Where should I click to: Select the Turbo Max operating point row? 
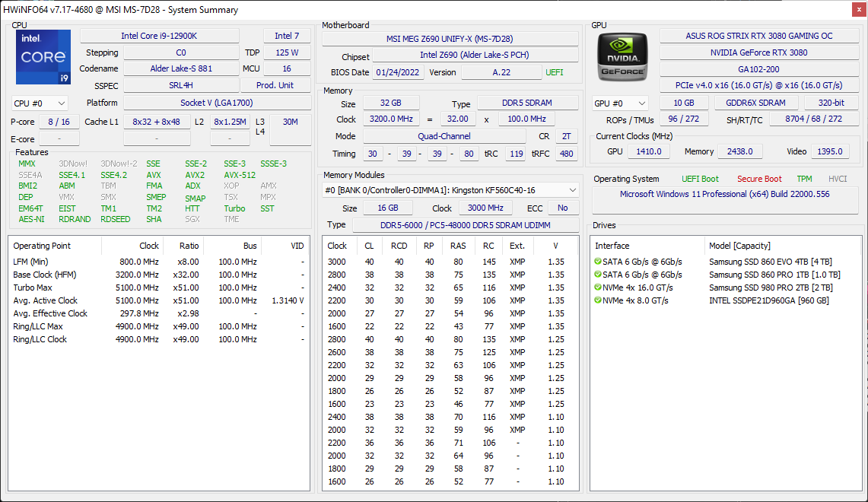click(x=159, y=288)
